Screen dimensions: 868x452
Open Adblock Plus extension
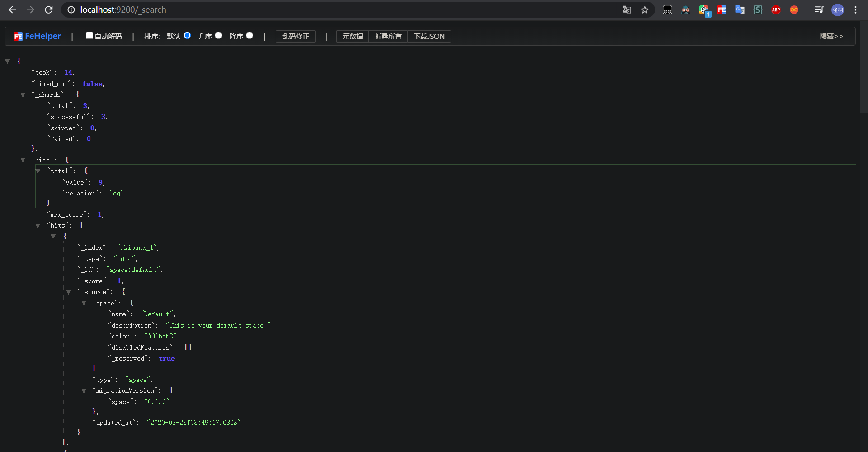click(776, 10)
